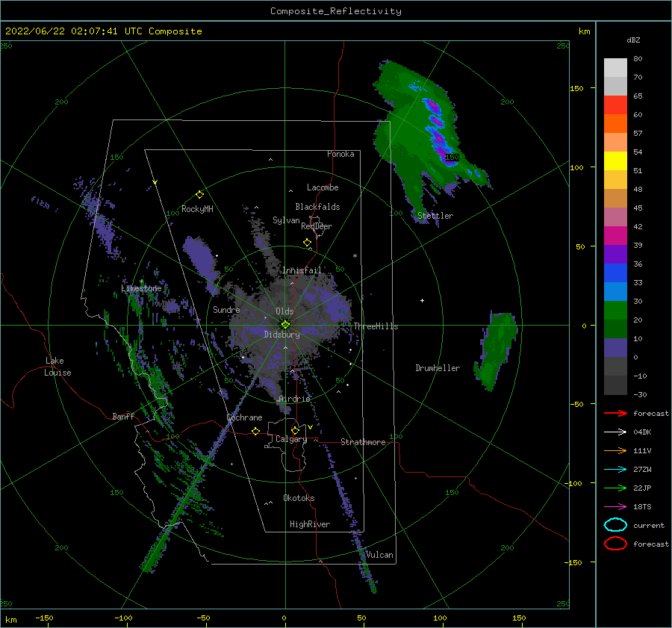Click the yellow diamond marker above RockyMH

tap(199, 195)
